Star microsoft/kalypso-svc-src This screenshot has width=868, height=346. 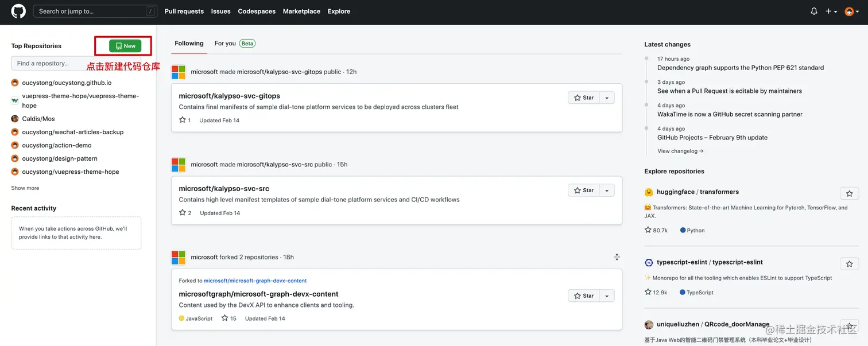[x=583, y=190]
